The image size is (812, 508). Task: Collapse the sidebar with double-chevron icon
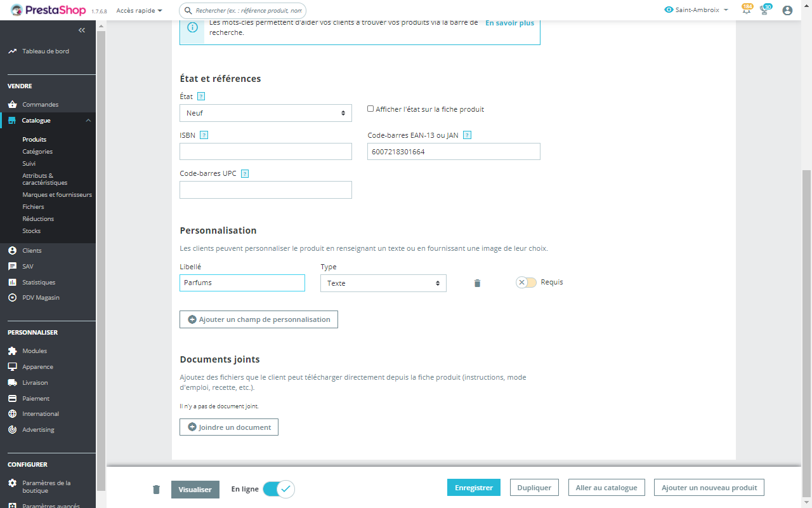[82, 30]
